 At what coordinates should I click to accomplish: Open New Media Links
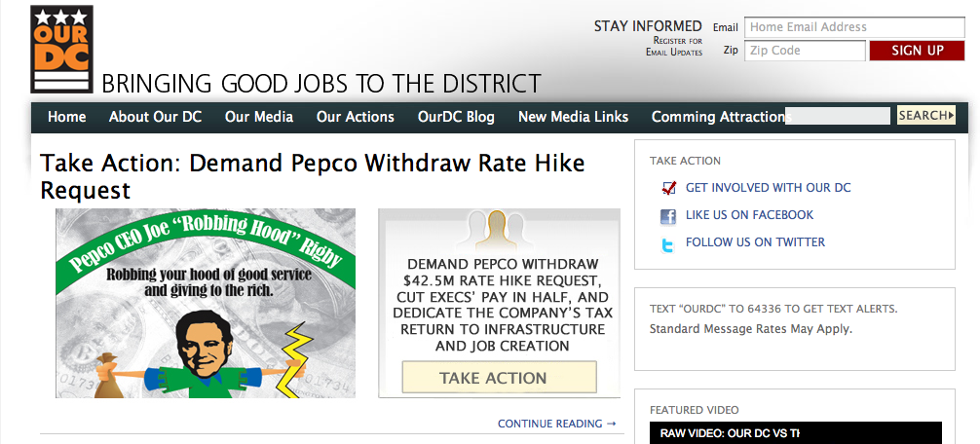click(x=573, y=117)
